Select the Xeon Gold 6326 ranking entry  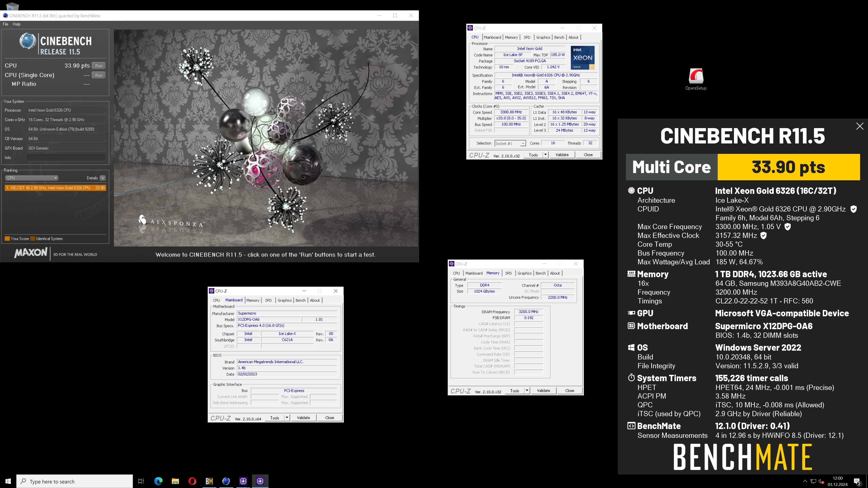point(55,188)
